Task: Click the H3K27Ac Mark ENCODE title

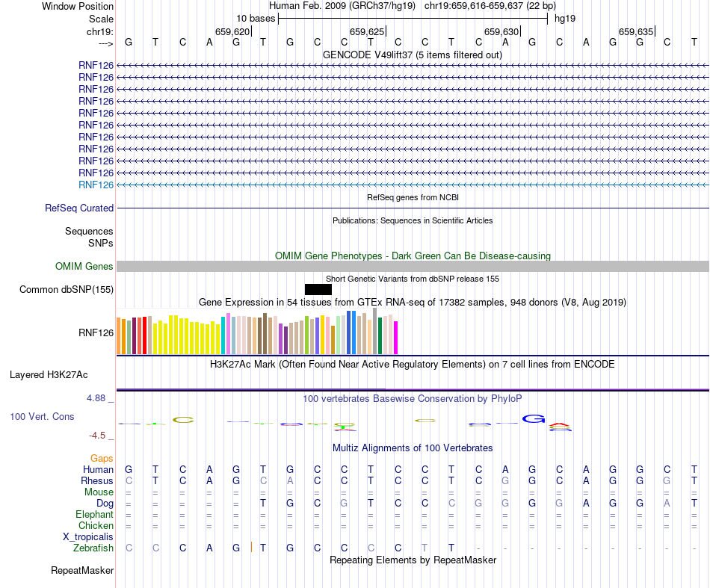Action: (x=413, y=365)
